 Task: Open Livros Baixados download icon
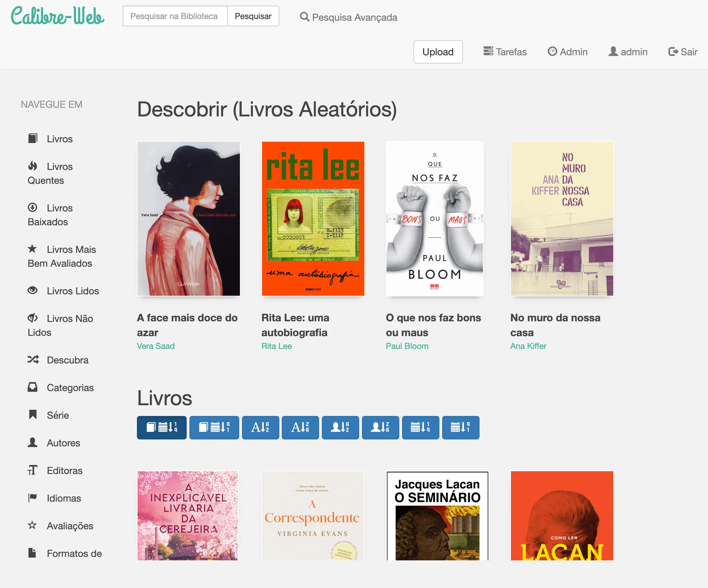coord(32,207)
